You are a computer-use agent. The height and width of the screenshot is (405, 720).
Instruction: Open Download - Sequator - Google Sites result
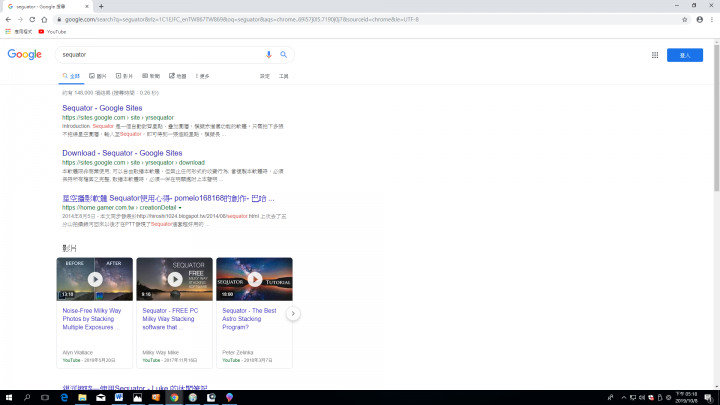[122, 153]
